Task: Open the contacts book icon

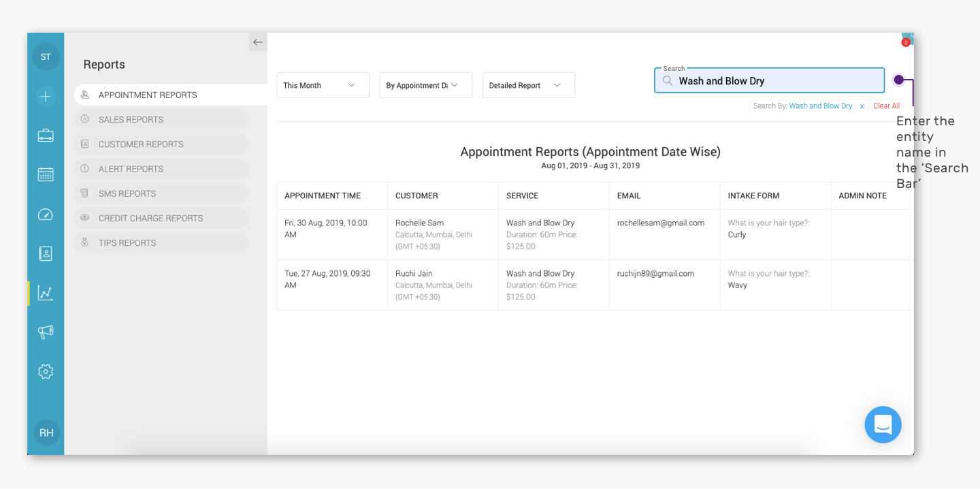Action: pos(46,253)
